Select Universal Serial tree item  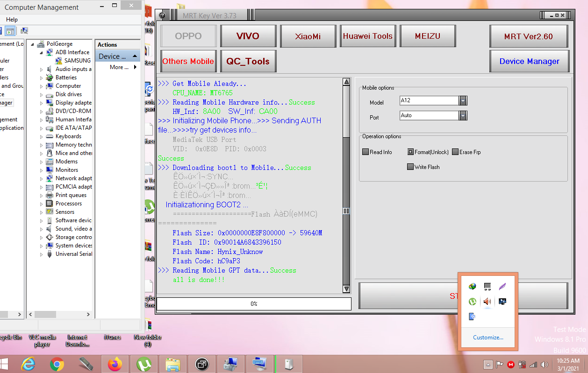click(x=74, y=254)
